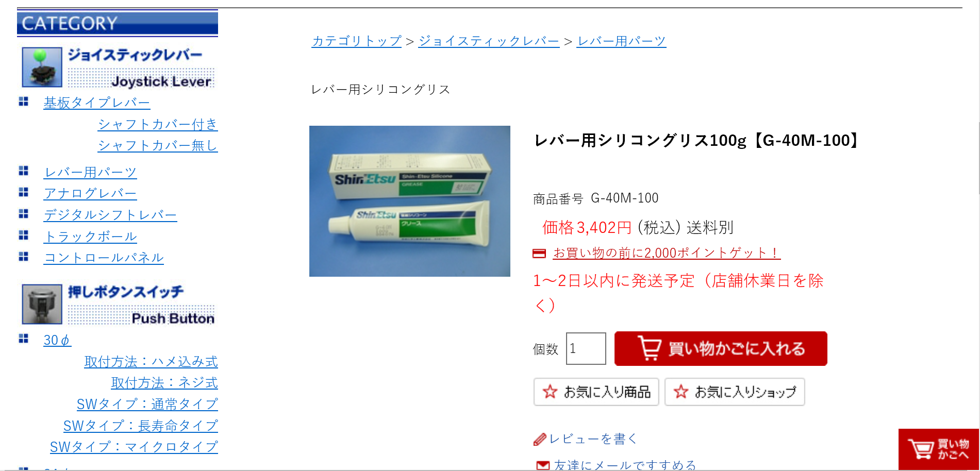Click the envelope icon beside 友達にメールですすめる
Viewport: 980px width, 471px height.
(x=543, y=465)
